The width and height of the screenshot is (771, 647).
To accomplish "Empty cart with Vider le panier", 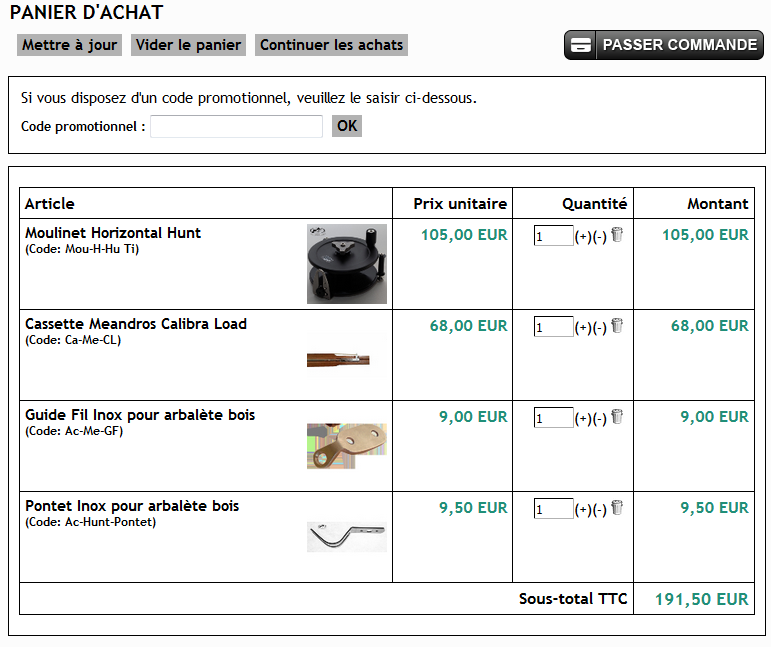I will pyautogui.click(x=188, y=45).
